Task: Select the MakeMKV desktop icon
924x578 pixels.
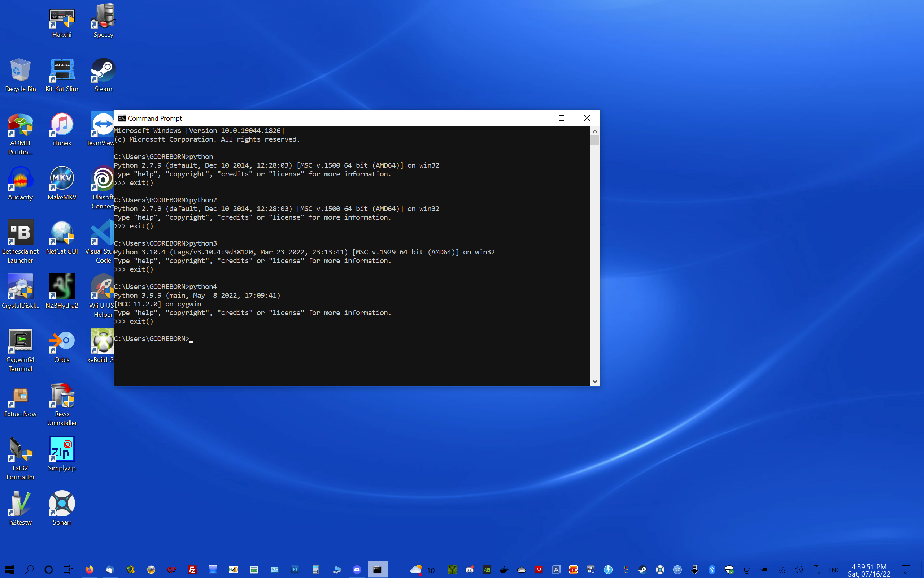Action: (x=62, y=184)
